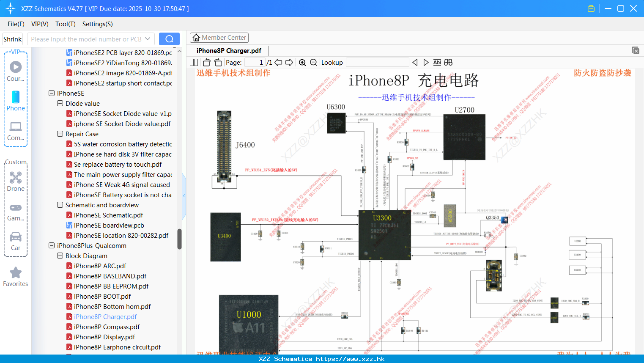Open the VIP(V) menu
Screen dimensions: 644x363
(40, 24)
